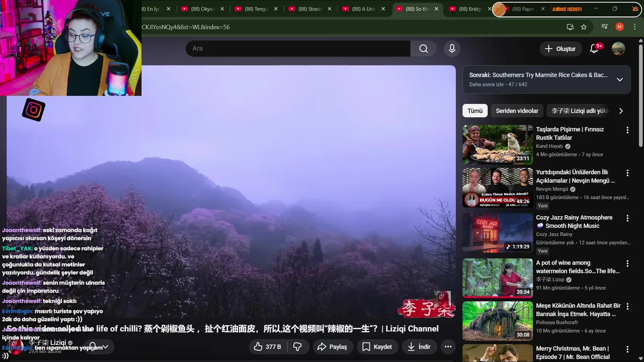Screen dimensions: 644x362
Task: Share the video via Paylaş
Action: coord(333,347)
